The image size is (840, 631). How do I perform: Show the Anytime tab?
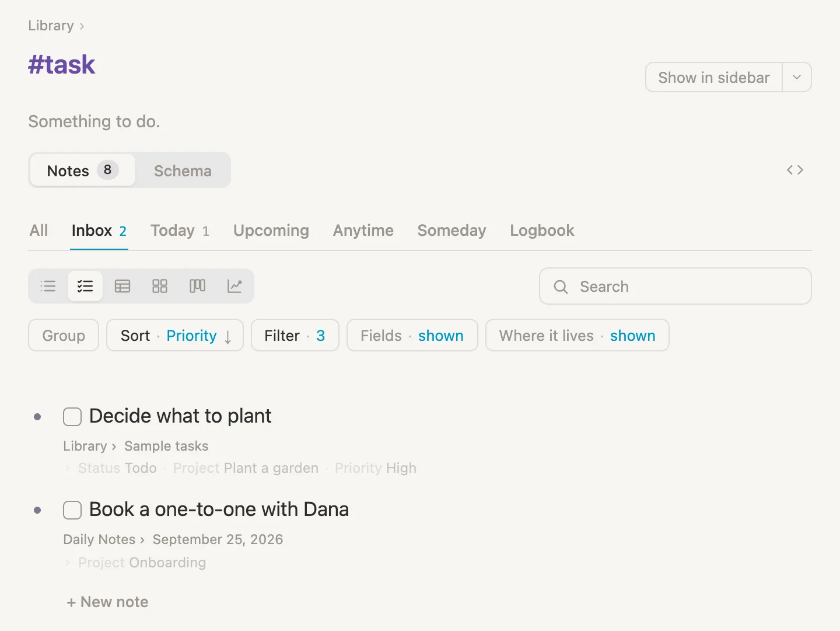click(x=363, y=231)
